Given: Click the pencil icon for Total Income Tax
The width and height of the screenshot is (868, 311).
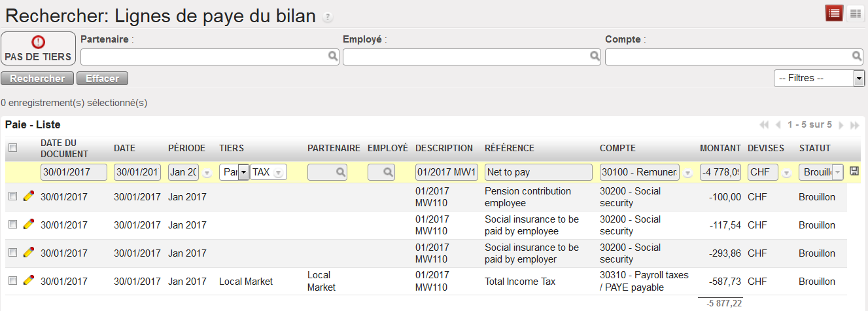Looking at the screenshot, I should pyautogui.click(x=28, y=280).
